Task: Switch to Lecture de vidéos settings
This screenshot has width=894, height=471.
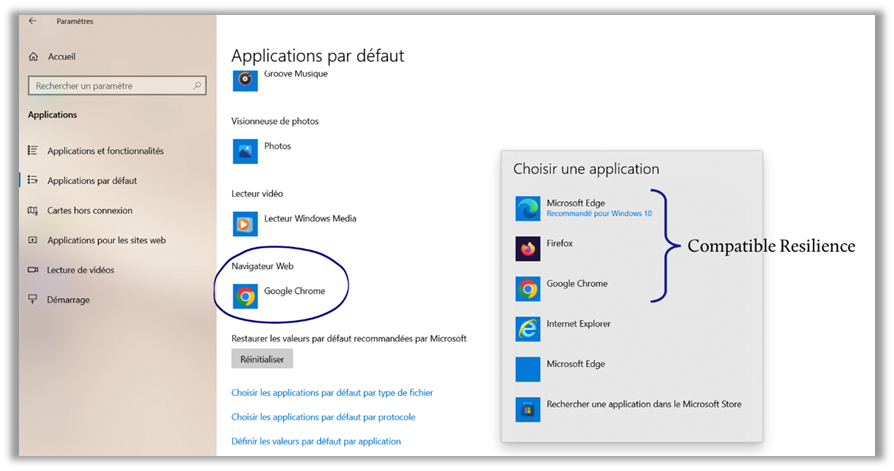Action: point(80,270)
